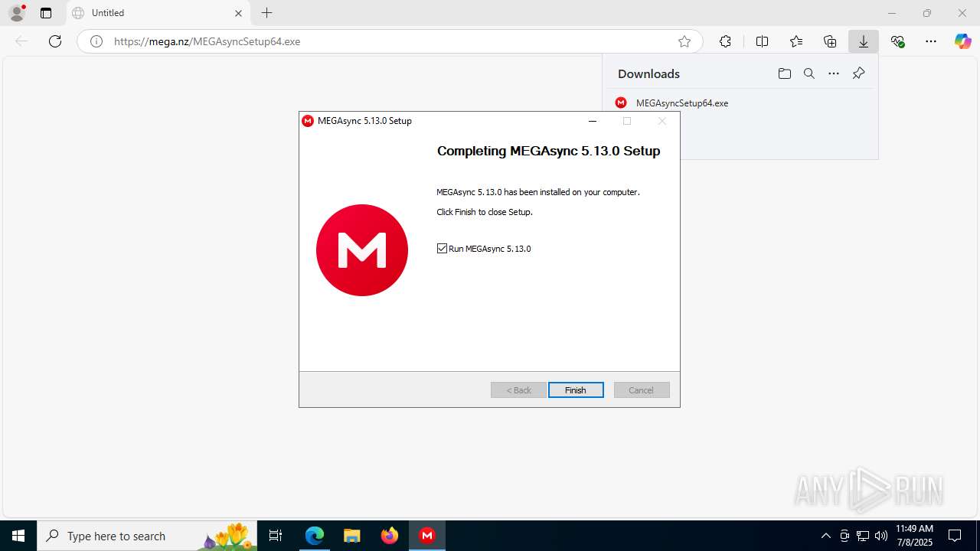Search downloads with magnifier icon
This screenshot has height=551, width=980.
tap(808, 73)
